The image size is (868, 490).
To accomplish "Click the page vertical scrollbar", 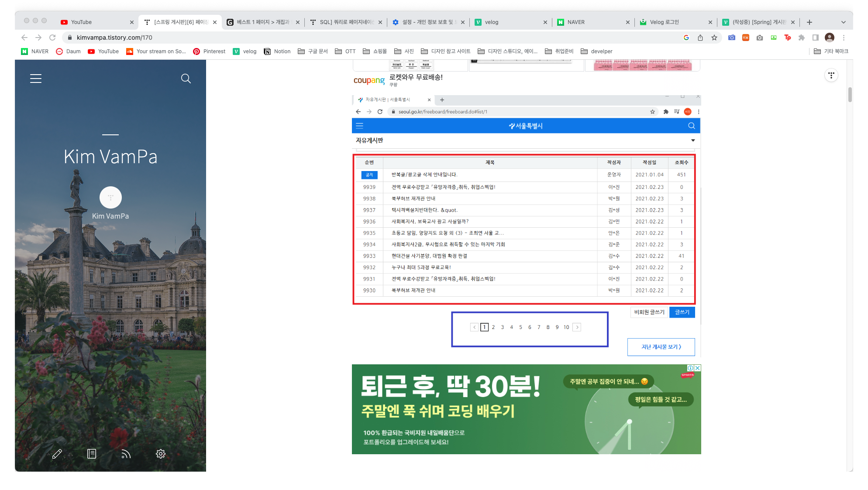I will tap(850, 95).
